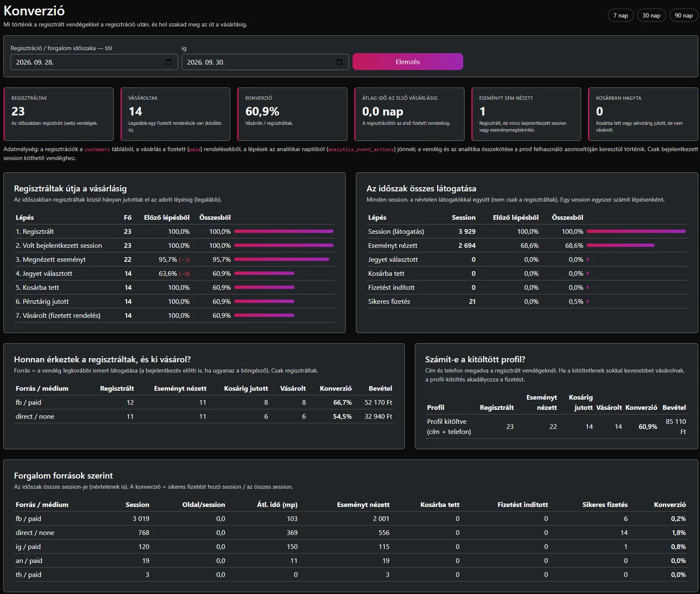Click the 'Sikeres fizetés' column header in traffic table
700x594 pixels.
(605, 505)
